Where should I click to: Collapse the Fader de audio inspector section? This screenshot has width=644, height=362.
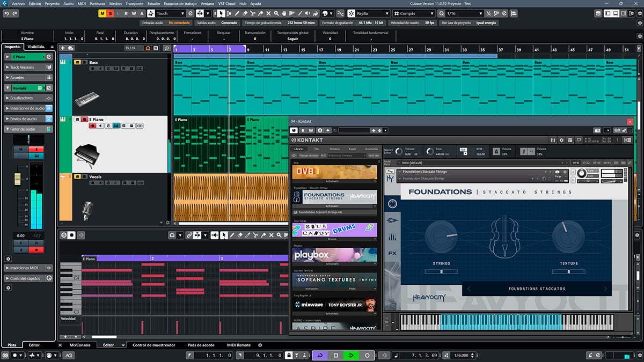click(29, 129)
